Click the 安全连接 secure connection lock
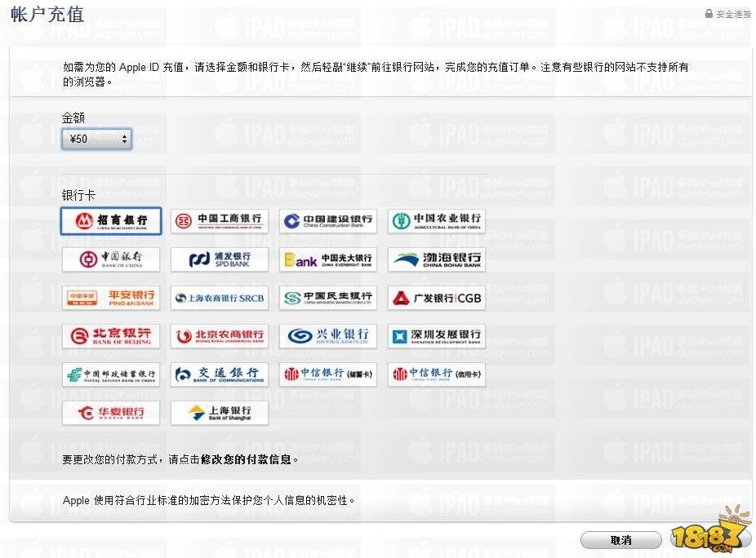756x558 pixels. pyautogui.click(x=728, y=14)
